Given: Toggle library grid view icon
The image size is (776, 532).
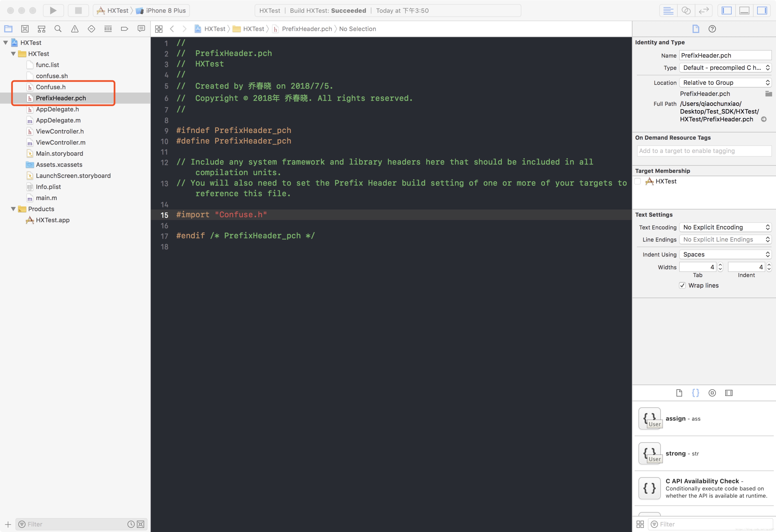Looking at the screenshot, I should 640,524.
